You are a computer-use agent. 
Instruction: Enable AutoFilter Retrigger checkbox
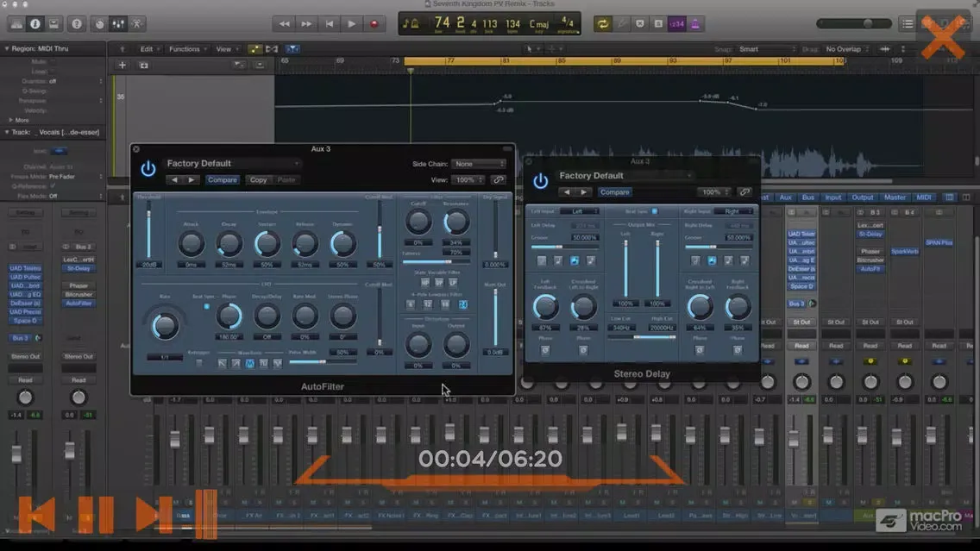199,363
